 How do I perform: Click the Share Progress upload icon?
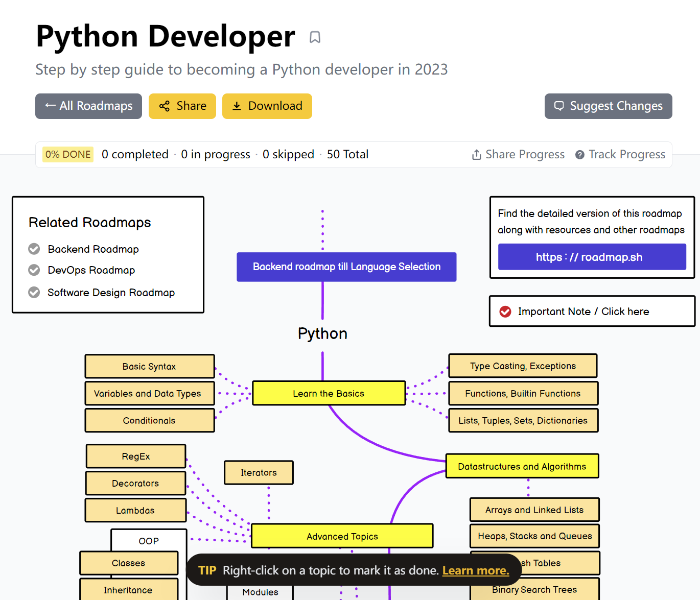click(476, 155)
